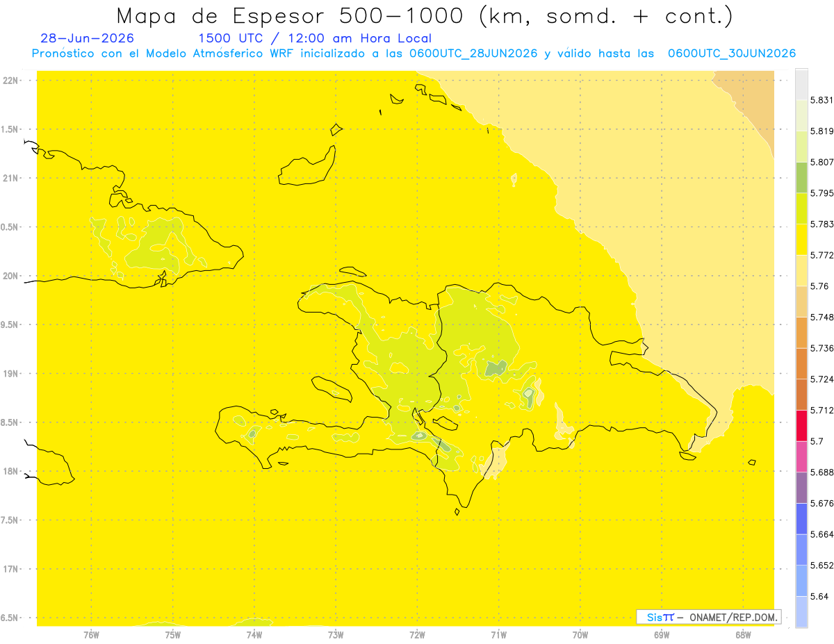The height and width of the screenshot is (644, 834).
Task: Click the '71W' longitude label
Action: tap(498, 635)
